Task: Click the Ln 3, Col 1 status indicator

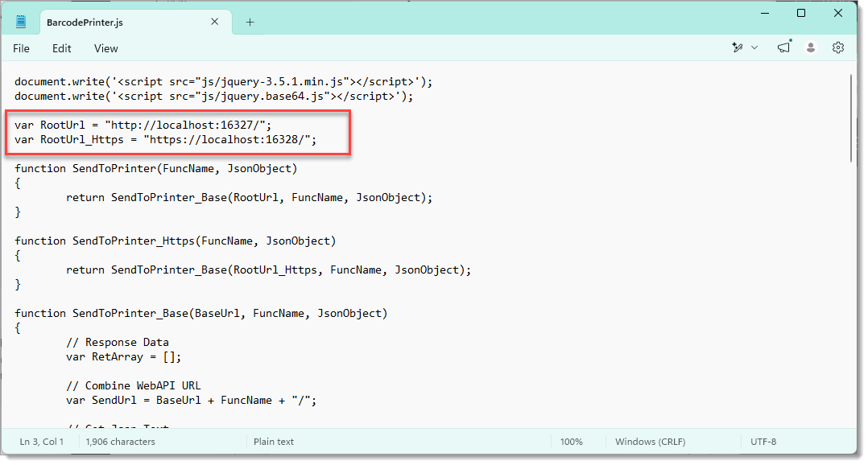Action: [42, 442]
